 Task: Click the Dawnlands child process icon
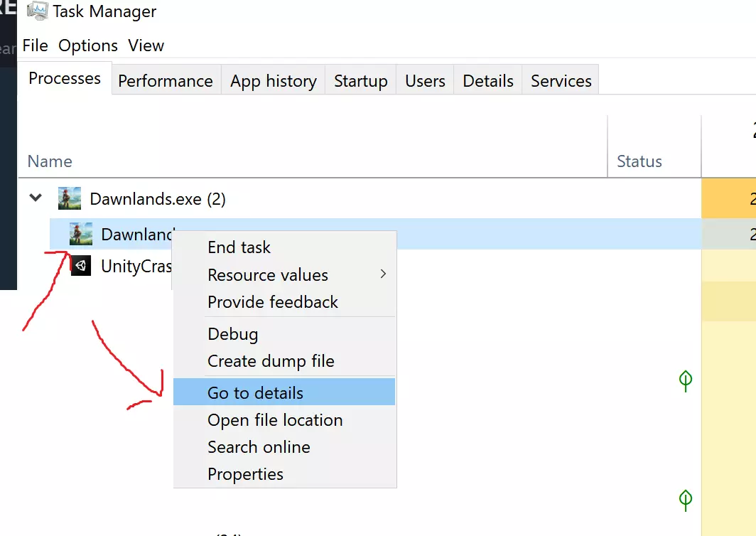(x=81, y=233)
